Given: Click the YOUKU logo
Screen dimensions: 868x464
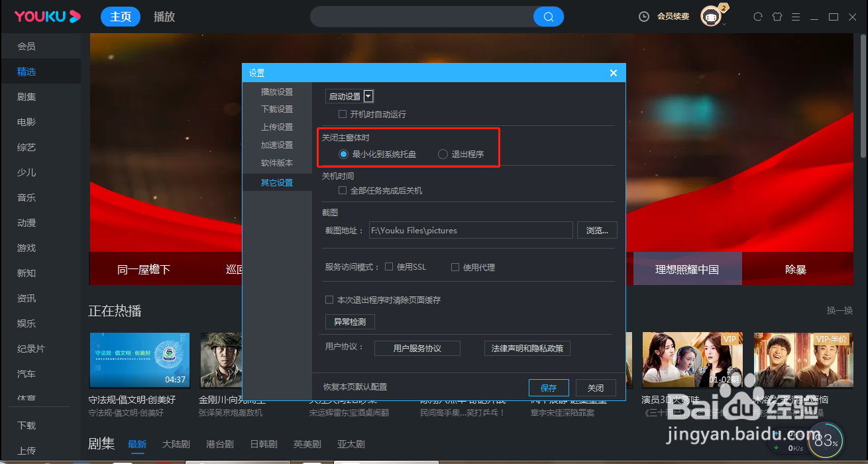Looking at the screenshot, I should (x=48, y=17).
